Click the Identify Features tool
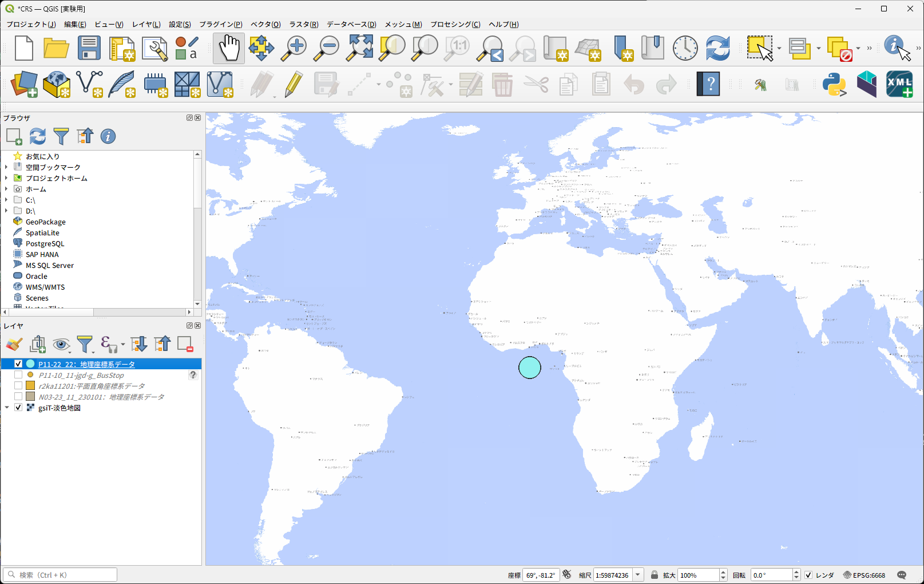924x584 pixels. pos(896,48)
